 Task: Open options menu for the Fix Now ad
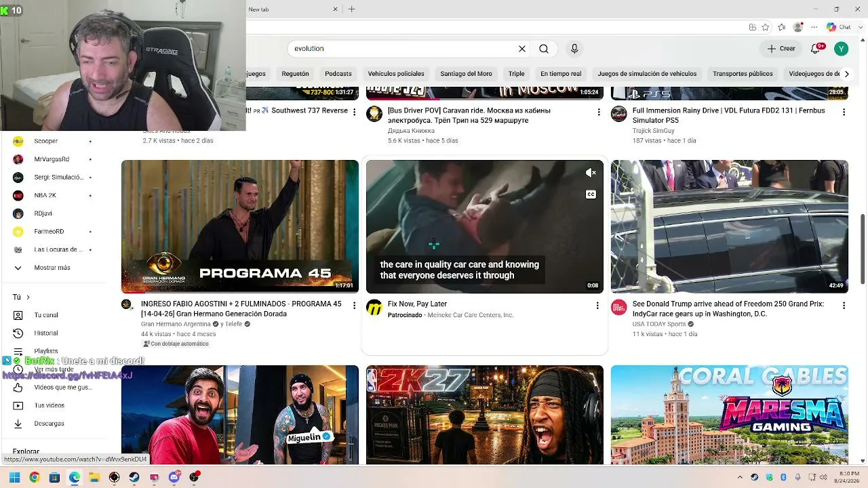(597, 306)
